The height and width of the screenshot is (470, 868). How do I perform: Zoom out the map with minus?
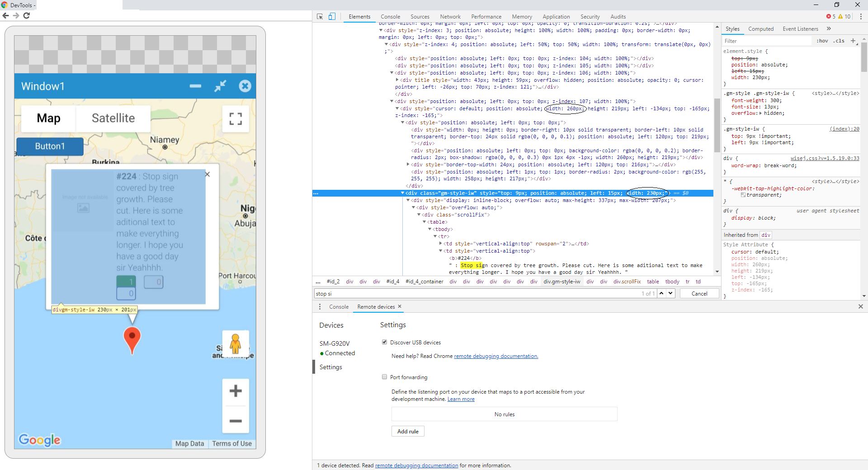pos(236,421)
